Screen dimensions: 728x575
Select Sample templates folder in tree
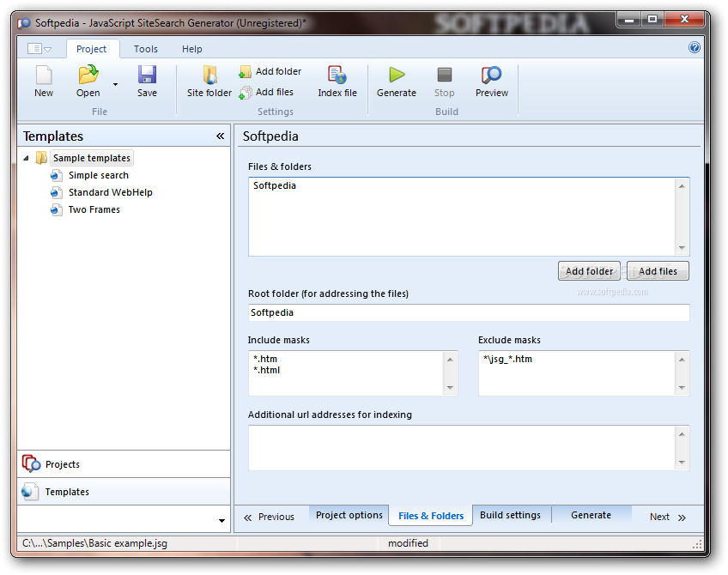coord(92,158)
